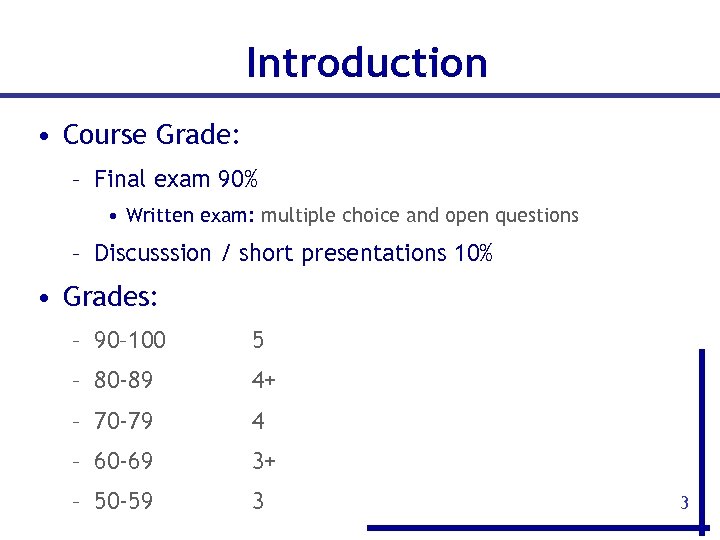Click the blue horizontal line under the title
Image resolution: width=720 pixels, height=540 pixels.
click(360, 96)
